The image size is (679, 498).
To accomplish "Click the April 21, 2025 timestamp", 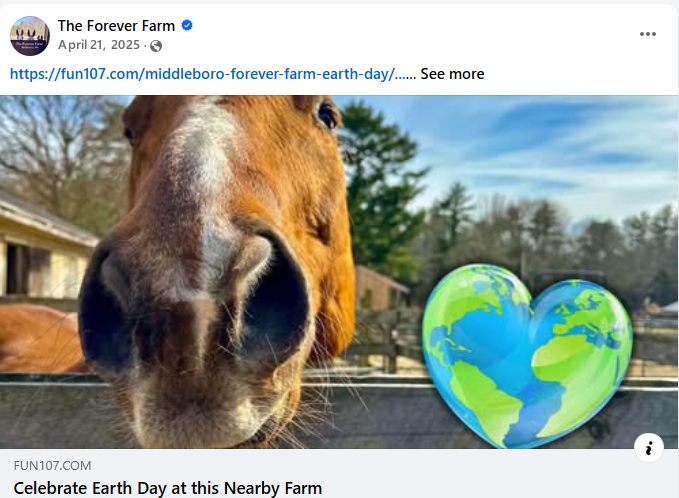I will pyautogui.click(x=100, y=46).
